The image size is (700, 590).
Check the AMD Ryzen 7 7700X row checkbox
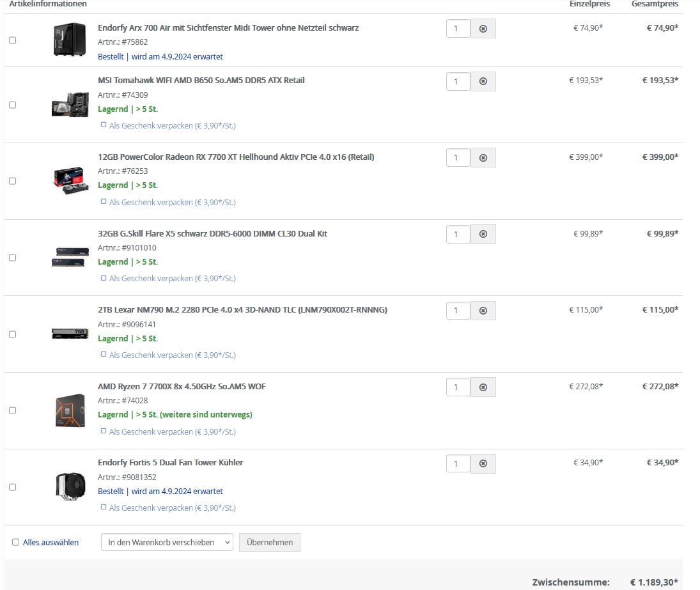tap(13, 410)
